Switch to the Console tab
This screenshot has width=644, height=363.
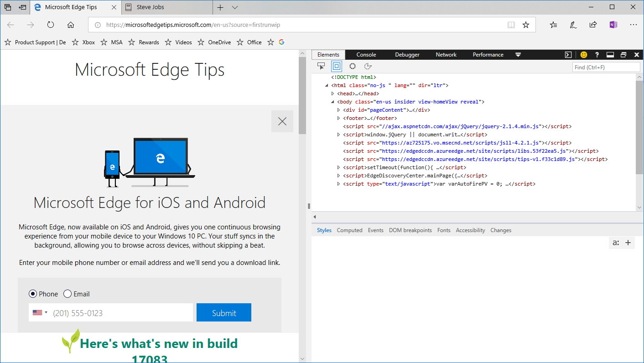(366, 55)
